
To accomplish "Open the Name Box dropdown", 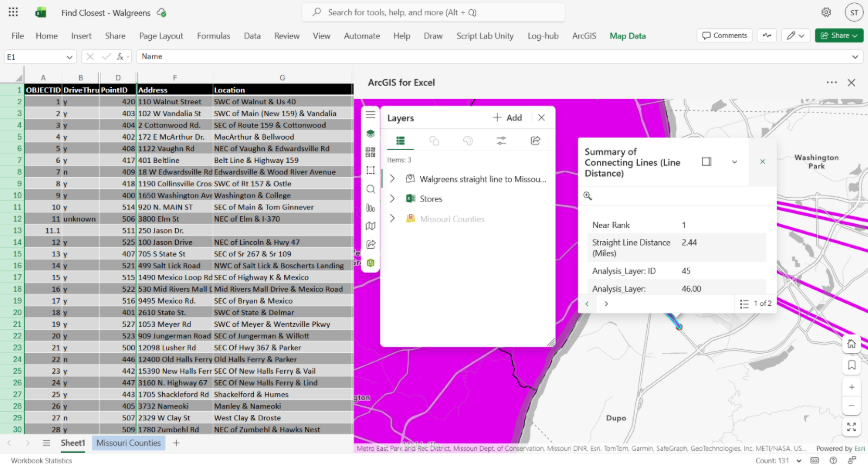I will tap(69, 57).
